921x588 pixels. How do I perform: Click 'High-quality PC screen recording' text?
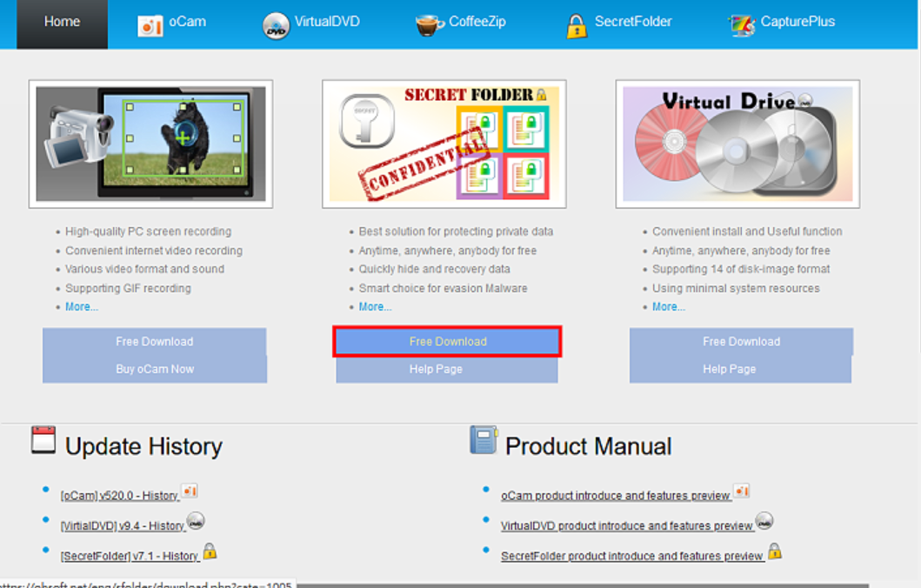tap(149, 231)
